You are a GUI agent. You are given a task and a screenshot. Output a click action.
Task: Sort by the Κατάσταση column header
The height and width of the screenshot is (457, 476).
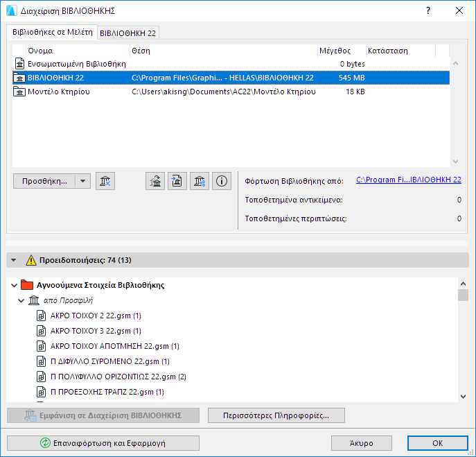click(400, 51)
